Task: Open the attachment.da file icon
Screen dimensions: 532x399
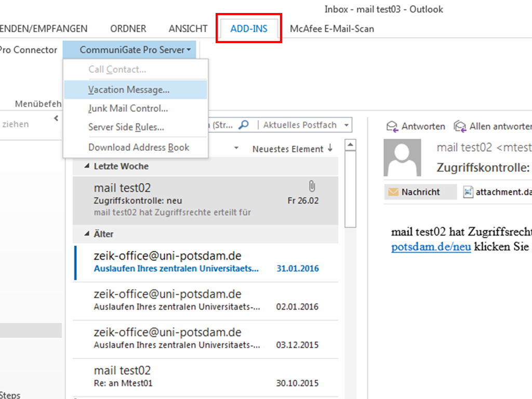Action: tap(469, 192)
